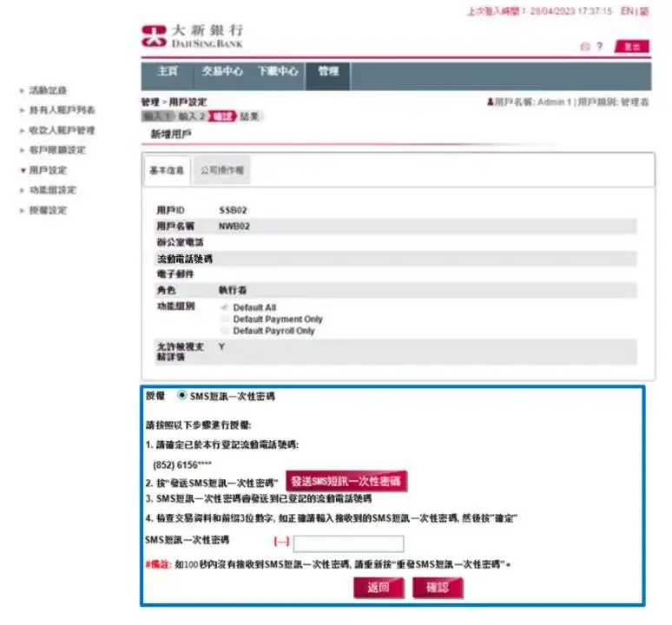Select the 基本信息 tab
This screenshot has width=672, height=625.
click(167, 170)
